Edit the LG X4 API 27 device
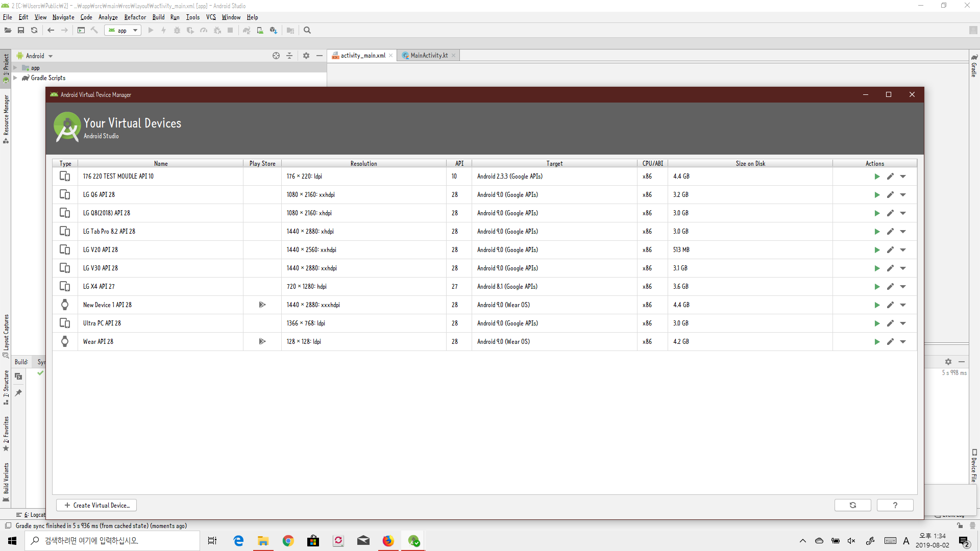The image size is (980, 551). click(x=890, y=287)
